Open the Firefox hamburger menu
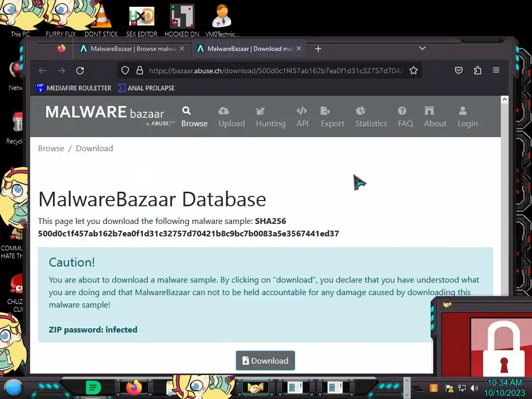Viewport: 532px width, 399px height. pos(496,70)
